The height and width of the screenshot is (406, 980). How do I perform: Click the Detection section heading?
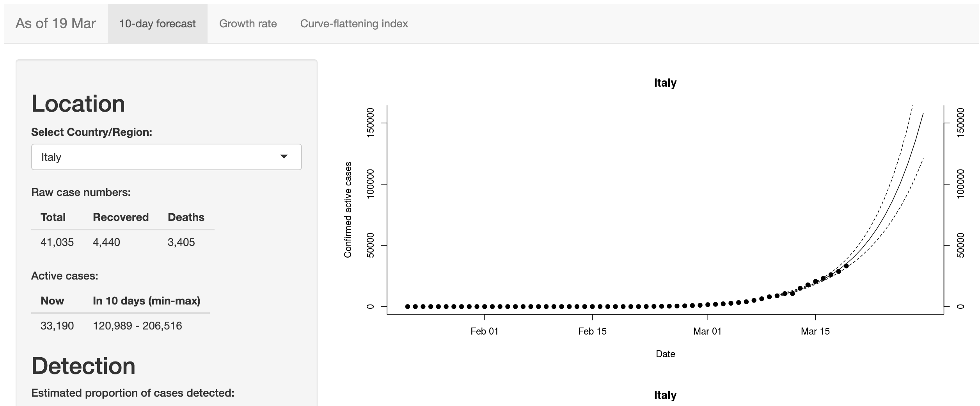coord(83,366)
